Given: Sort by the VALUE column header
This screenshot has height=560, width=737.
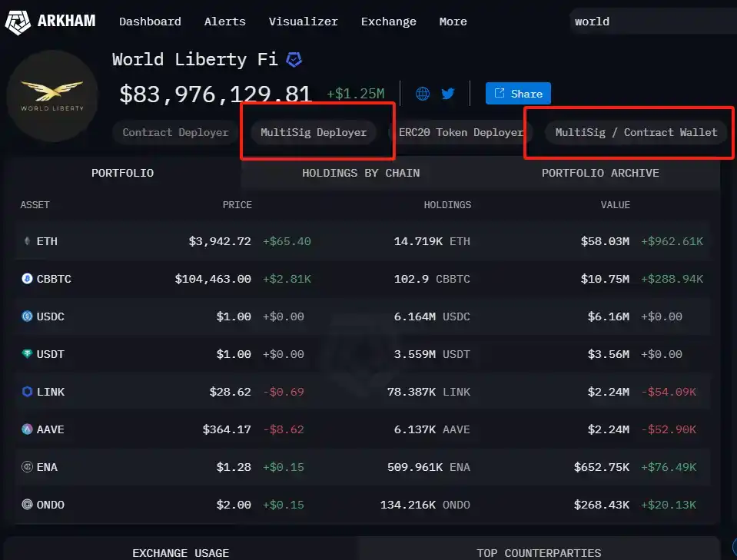Looking at the screenshot, I should 615,205.
